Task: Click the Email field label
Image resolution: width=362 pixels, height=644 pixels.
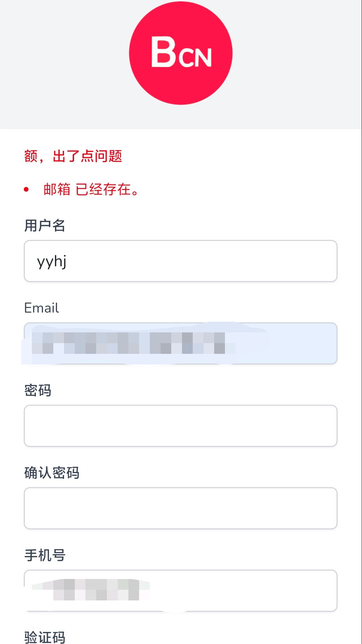Action: [42, 308]
